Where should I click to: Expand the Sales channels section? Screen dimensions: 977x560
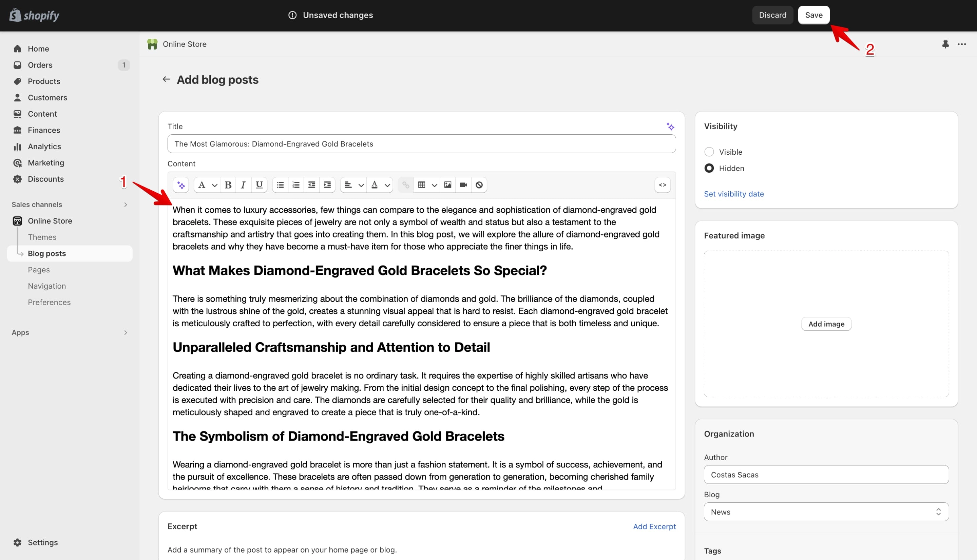point(126,205)
